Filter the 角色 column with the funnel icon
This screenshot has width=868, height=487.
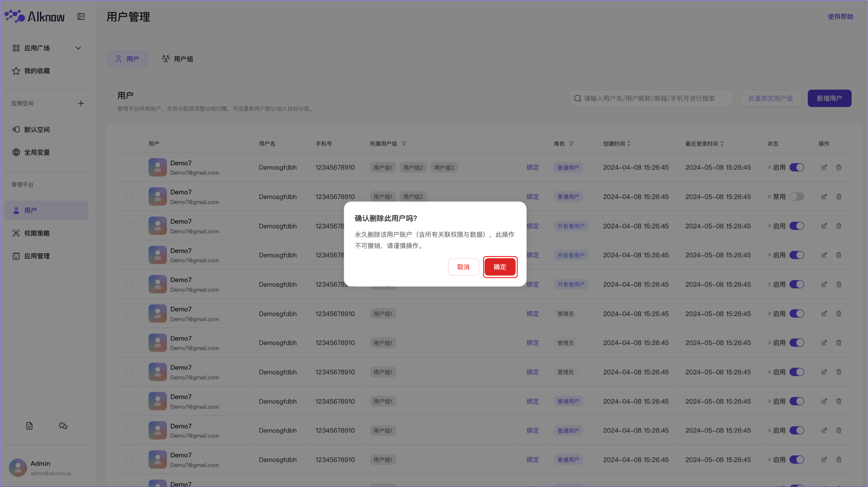coord(571,144)
